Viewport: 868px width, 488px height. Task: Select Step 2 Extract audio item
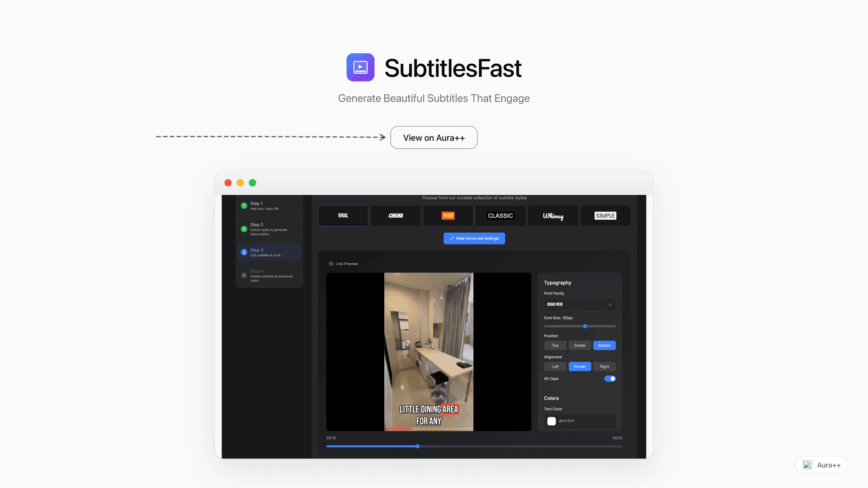[x=269, y=229]
